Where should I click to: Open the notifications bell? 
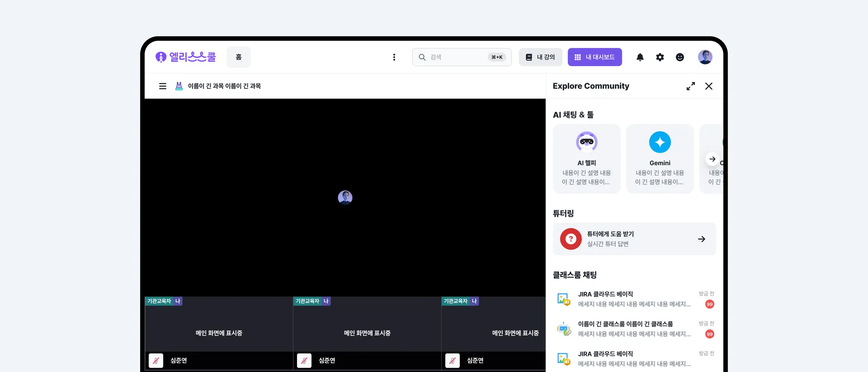point(640,57)
